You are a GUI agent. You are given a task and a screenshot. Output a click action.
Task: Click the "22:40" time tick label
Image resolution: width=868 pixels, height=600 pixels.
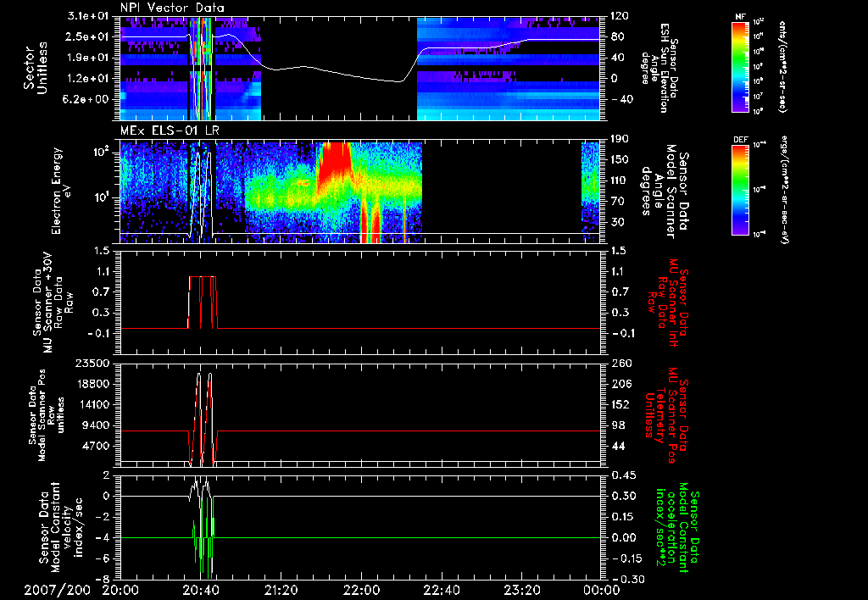(441, 590)
